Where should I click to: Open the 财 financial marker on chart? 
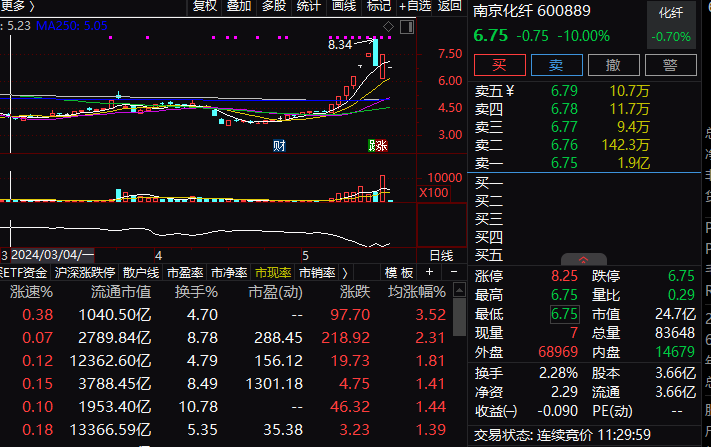[x=279, y=146]
